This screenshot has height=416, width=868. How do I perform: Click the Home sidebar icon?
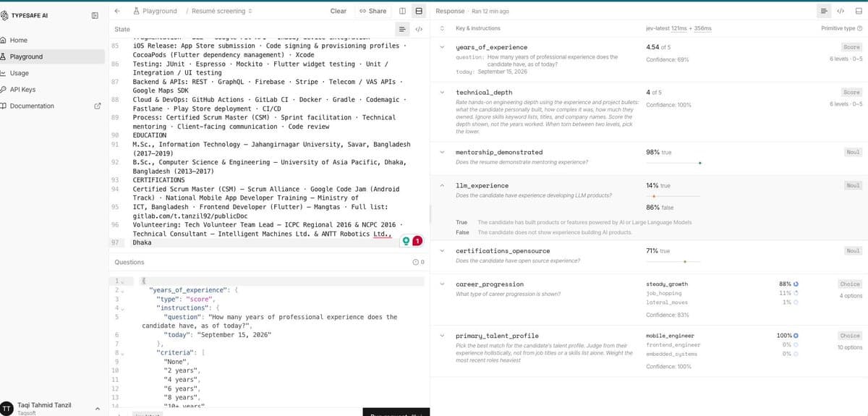point(4,40)
